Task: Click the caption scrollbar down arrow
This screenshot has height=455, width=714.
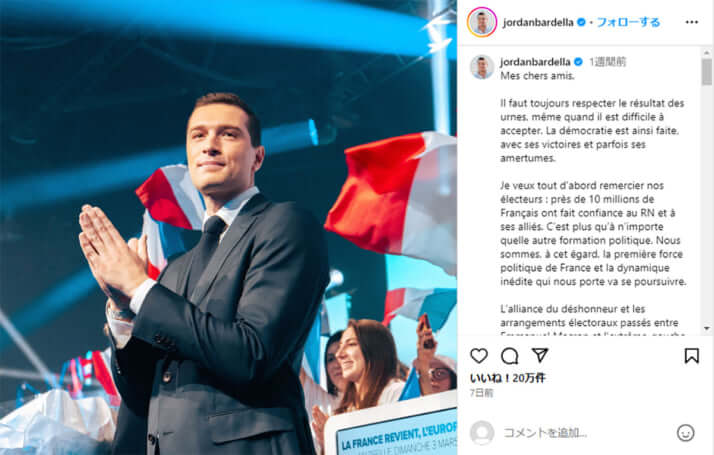Action: 706,328
